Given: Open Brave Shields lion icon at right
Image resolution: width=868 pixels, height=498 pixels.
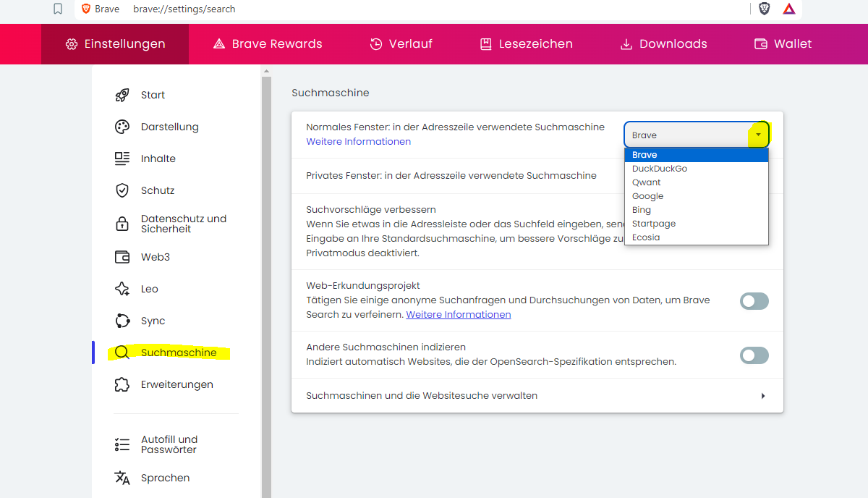Looking at the screenshot, I should click(765, 9).
